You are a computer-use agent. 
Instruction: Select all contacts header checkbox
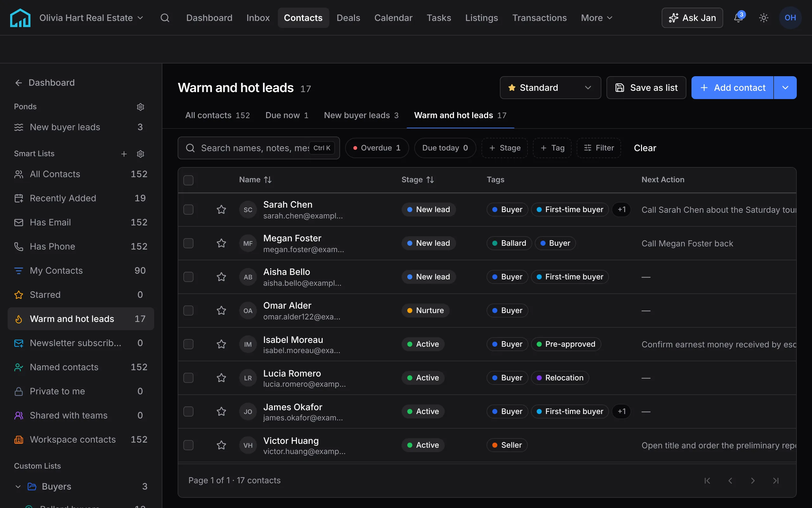(188, 180)
